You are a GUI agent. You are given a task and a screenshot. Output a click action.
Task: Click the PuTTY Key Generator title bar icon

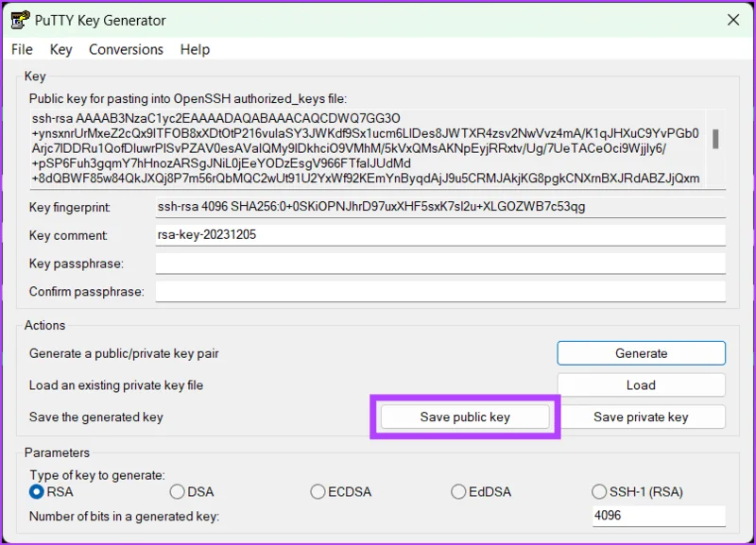tap(20, 20)
